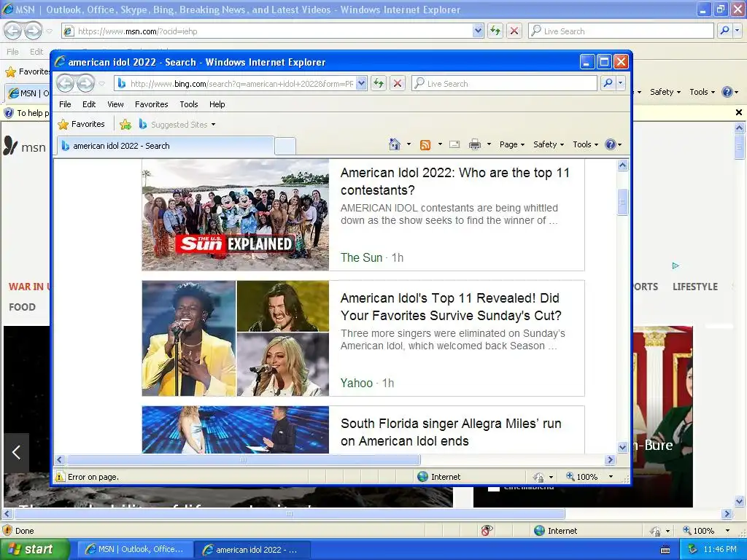Open zoom level dropdown in front window

coord(611,477)
